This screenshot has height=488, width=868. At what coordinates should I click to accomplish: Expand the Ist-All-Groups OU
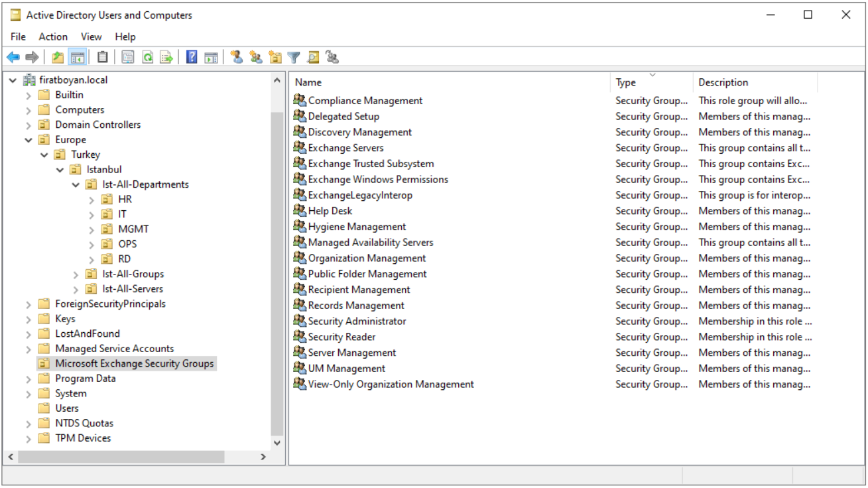pyautogui.click(x=76, y=274)
